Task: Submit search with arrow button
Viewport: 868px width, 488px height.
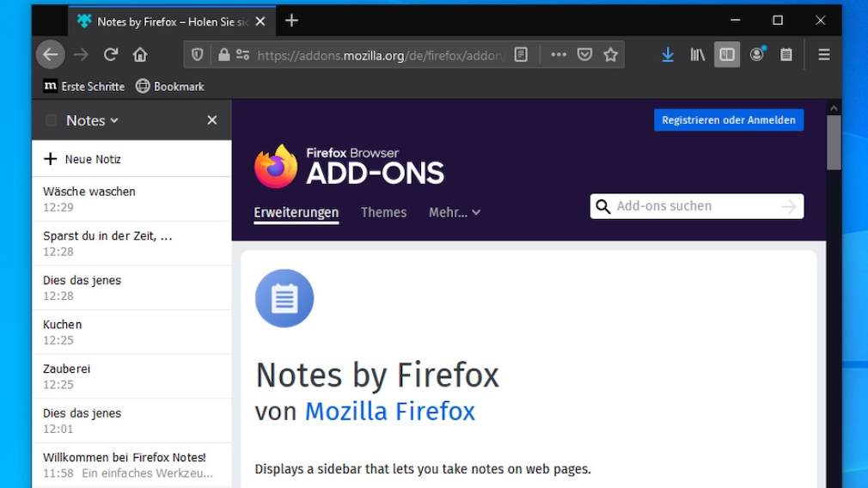Action: click(x=789, y=206)
